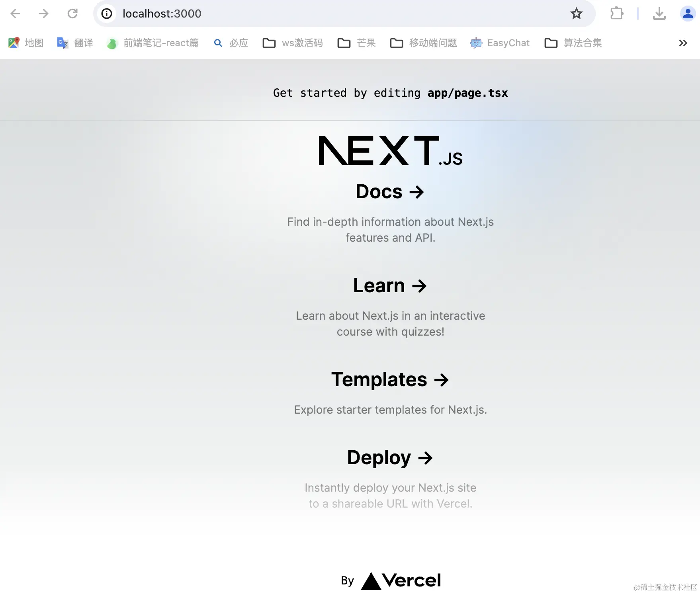The height and width of the screenshot is (594, 700).
Task: Open the 算法合集 bookmark folder
Action: pyautogui.click(x=573, y=43)
